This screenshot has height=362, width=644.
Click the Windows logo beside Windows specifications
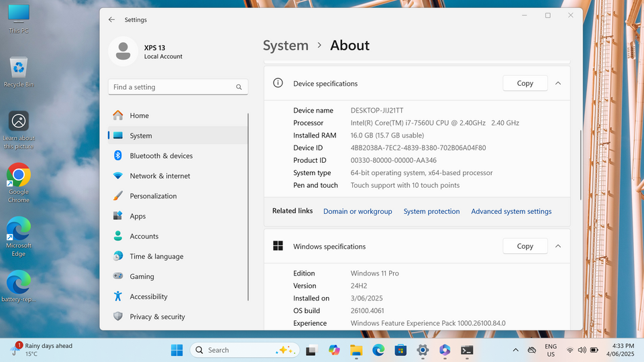coord(278,246)
